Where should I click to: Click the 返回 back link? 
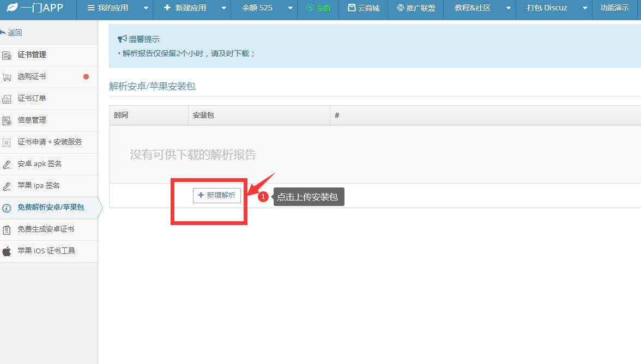[x=15, y=33]
